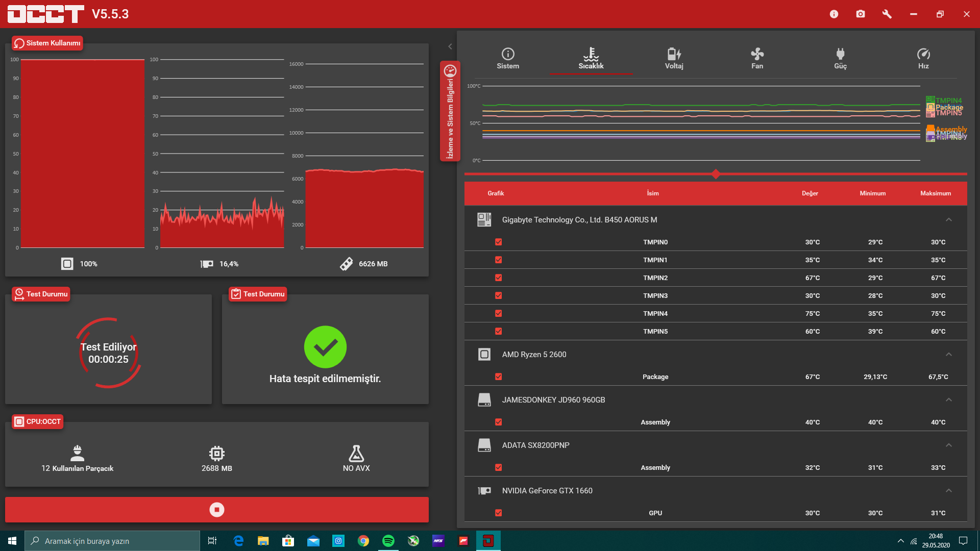Collapse the left panel with the arrow
Screen dimensions: 980x551
tap(450, 46)
